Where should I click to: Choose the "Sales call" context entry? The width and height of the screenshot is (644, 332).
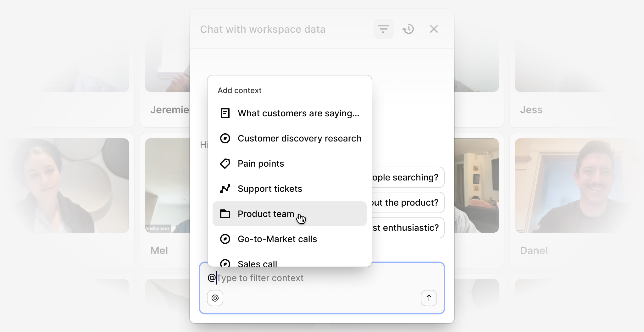pos(257,263)
